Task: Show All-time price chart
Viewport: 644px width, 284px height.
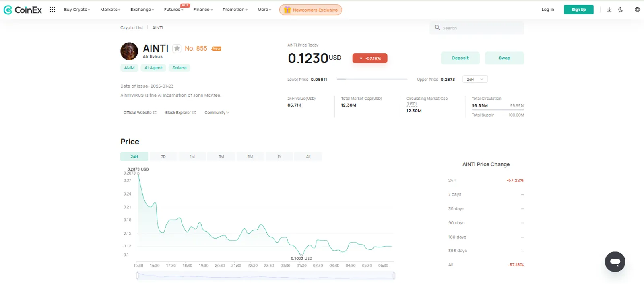Action: [308, 156]
